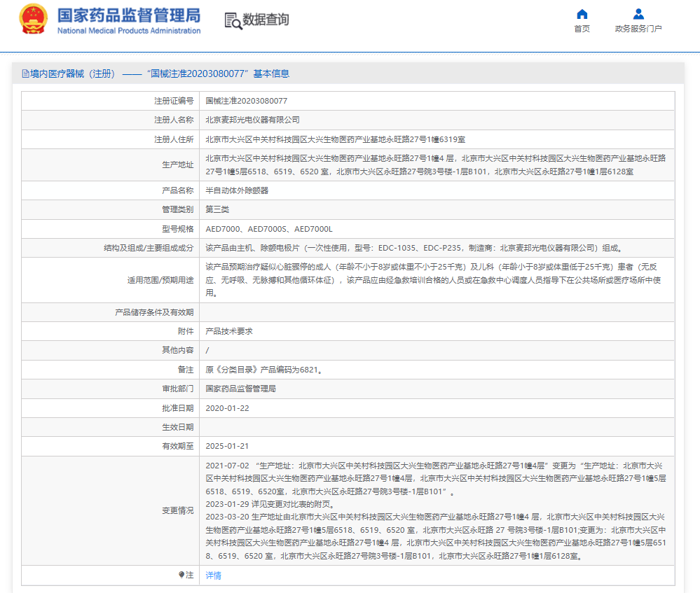Click the national emblem logo
The height and width of the screenshot is (593, 700).
(x=33, y=19)
